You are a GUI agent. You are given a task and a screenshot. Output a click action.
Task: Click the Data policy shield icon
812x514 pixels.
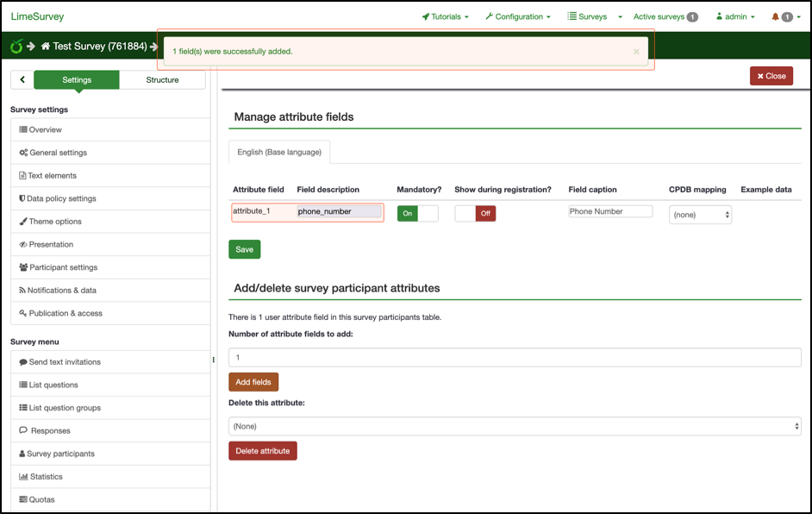click(22, 198)
